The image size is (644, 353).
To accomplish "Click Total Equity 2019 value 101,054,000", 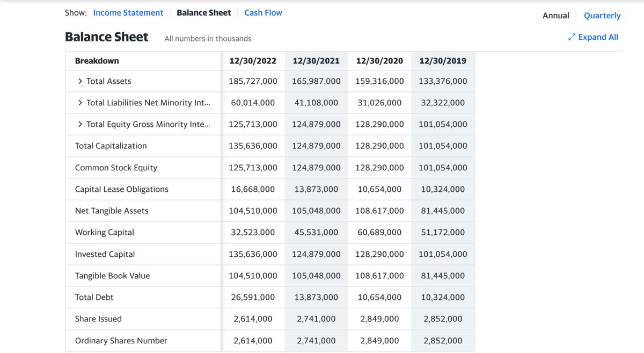I will point(443,124).
